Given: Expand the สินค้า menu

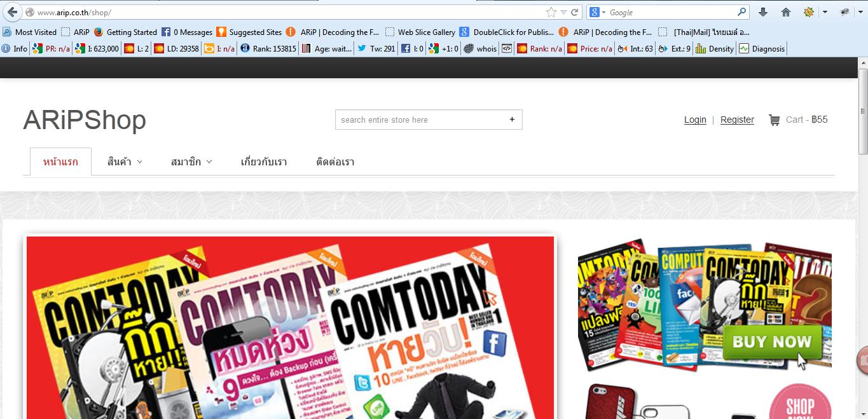Looking at the screenshot, I should [x=125, y=162].
